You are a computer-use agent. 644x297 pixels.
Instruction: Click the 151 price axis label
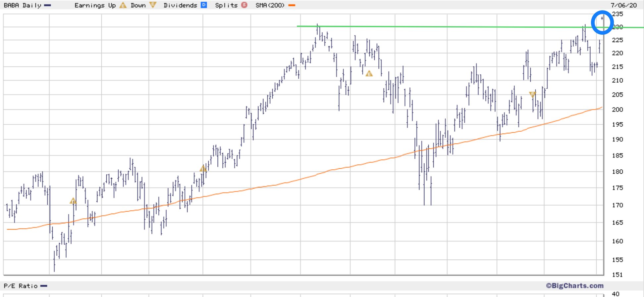click(x=617, y=275)
